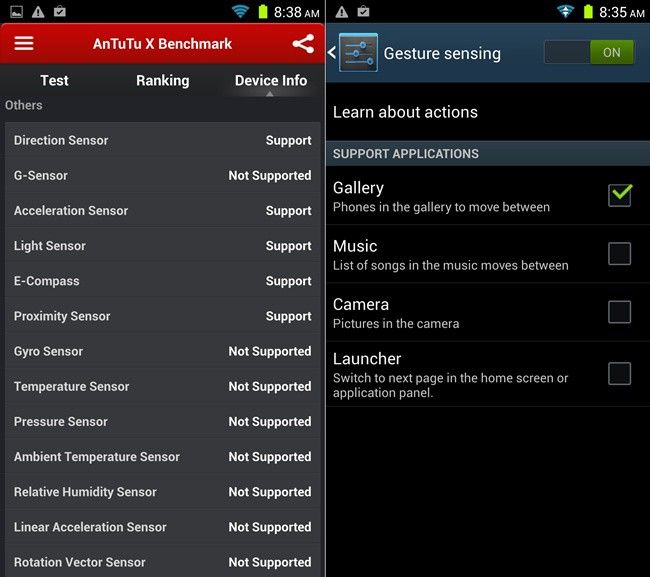
Task: Tap the Gesture sensing settings icon
Action: pos(358,53)
